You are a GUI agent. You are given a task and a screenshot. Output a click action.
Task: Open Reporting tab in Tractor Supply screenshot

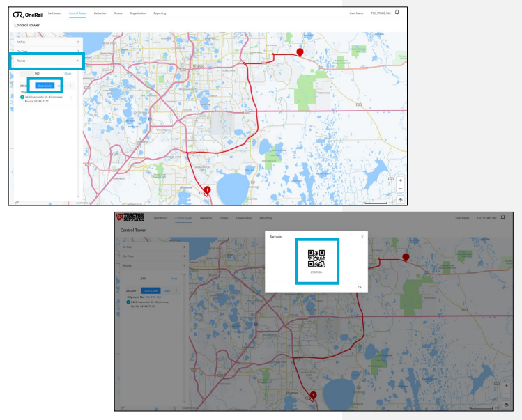[266, 218]
